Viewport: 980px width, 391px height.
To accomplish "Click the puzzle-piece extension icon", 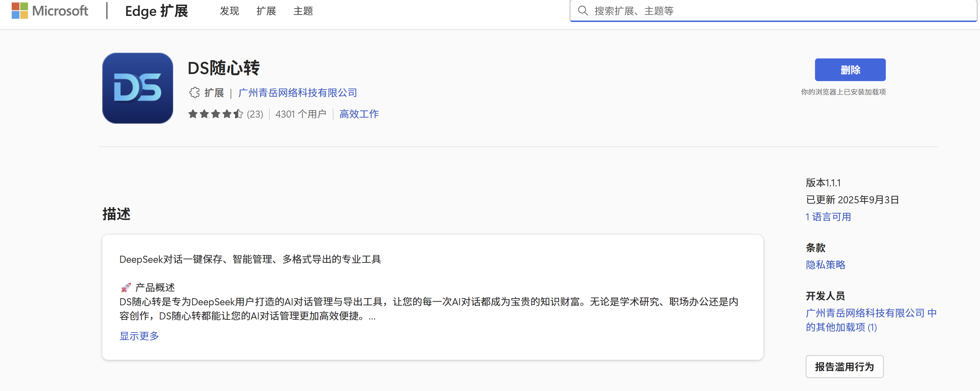I will tap(194, 92).
